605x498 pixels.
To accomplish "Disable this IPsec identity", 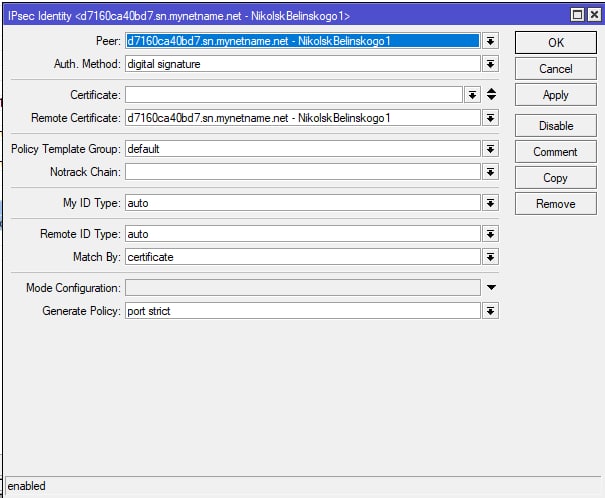I will tap(556, 126).
